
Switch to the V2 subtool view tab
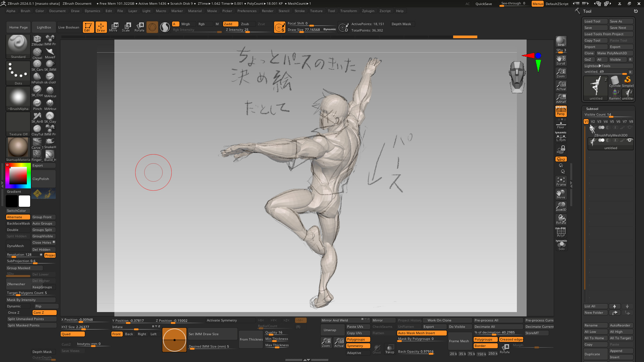coord(593,122)
